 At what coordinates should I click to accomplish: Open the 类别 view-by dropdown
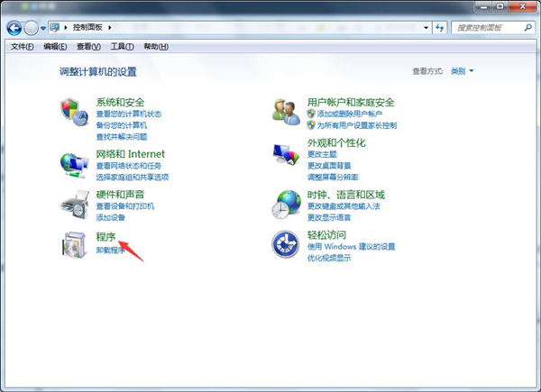coord(462,70)
